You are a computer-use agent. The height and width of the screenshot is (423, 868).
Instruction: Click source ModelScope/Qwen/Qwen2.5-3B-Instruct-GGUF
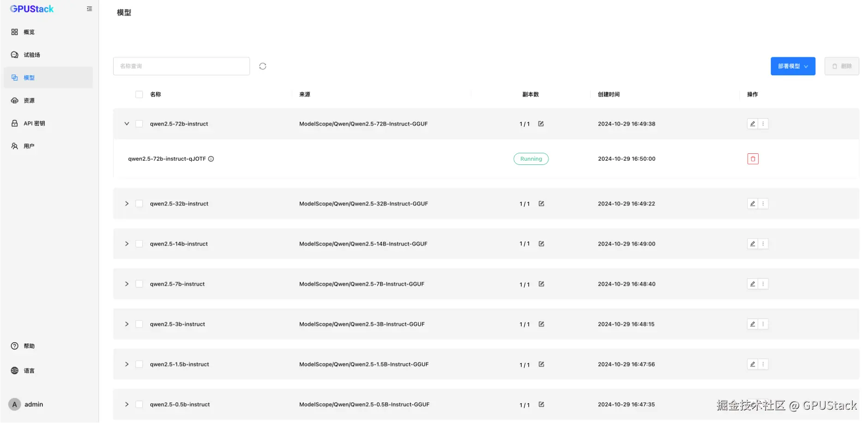pos(362,324)
